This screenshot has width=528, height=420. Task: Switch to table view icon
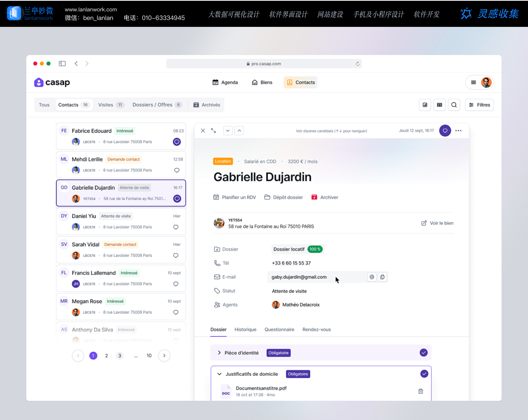(439, 105)
